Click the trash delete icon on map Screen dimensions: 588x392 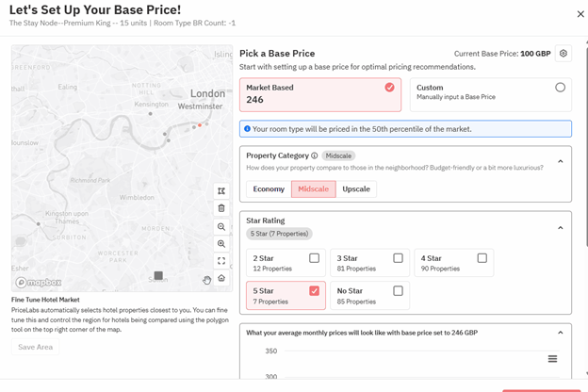pos(221,208)
